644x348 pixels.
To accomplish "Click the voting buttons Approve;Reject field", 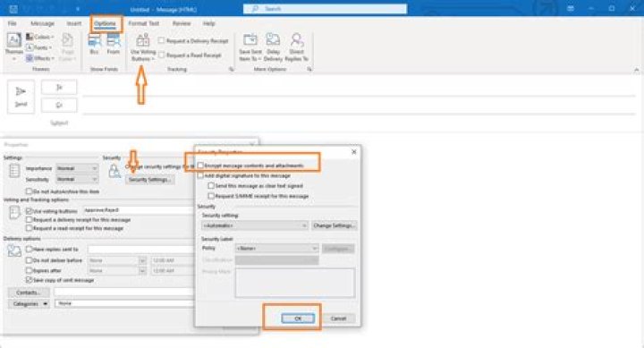I will (x=139, y=210).
